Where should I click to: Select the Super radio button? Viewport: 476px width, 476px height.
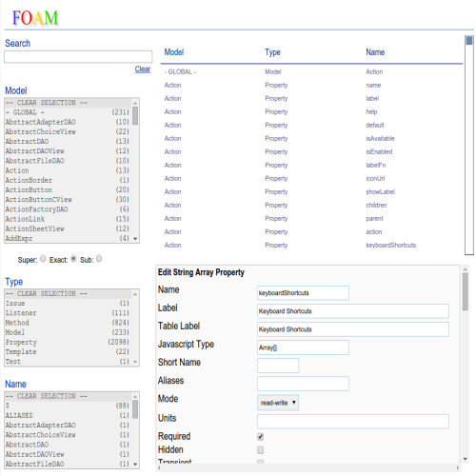pos(43,258)
